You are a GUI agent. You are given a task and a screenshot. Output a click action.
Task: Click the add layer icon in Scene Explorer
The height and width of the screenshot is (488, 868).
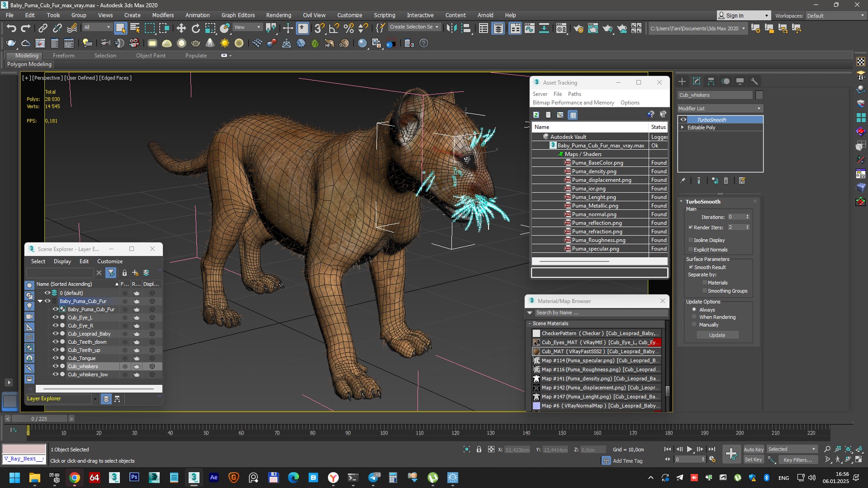click(x=135, y=273)
